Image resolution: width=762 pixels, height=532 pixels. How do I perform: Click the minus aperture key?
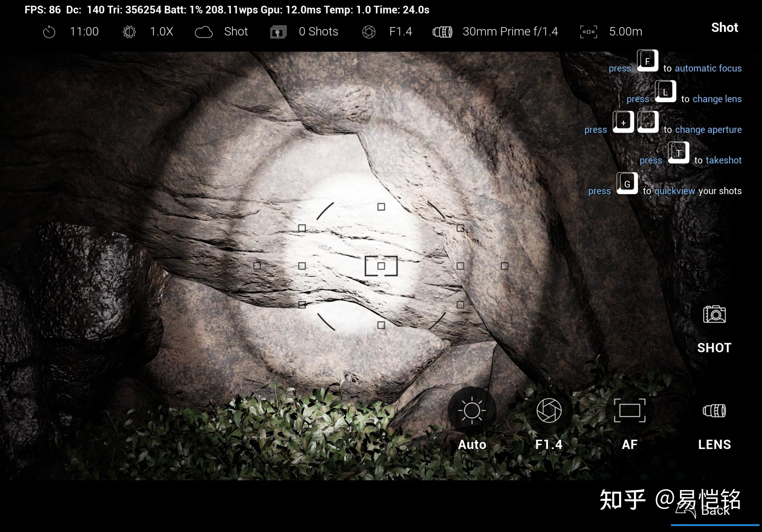pyautogui.click(x=648, y=122)
